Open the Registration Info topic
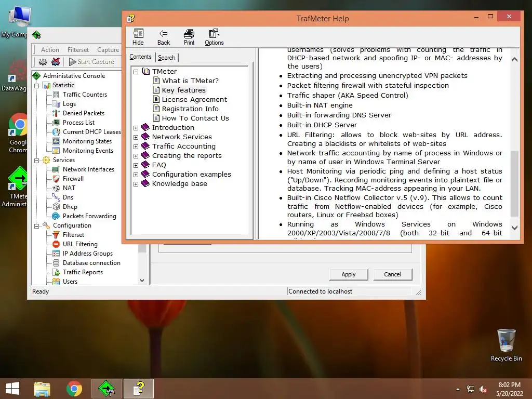Screen dimensions: 532x399 (x=190, y=109)
